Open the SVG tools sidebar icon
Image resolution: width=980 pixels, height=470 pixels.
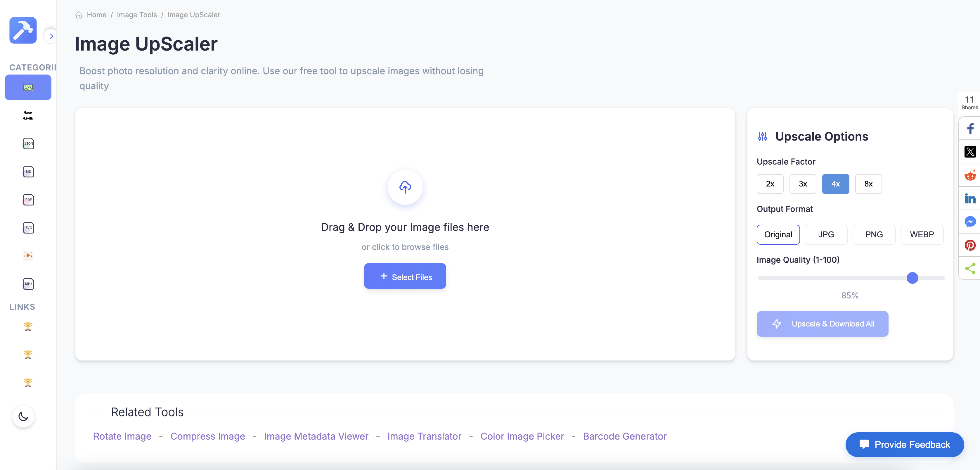pos(28,228)
